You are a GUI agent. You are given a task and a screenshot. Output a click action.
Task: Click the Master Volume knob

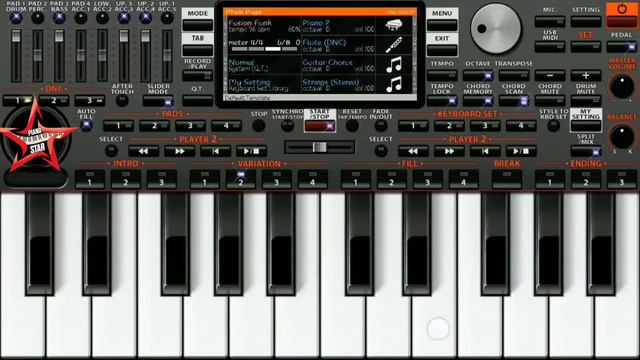click(622, 86)
